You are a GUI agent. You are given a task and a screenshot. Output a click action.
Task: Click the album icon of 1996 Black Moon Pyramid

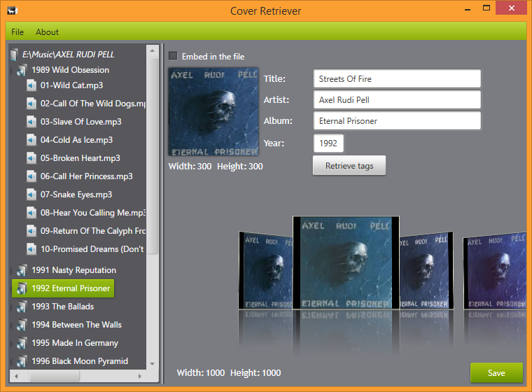coord(22,361)
